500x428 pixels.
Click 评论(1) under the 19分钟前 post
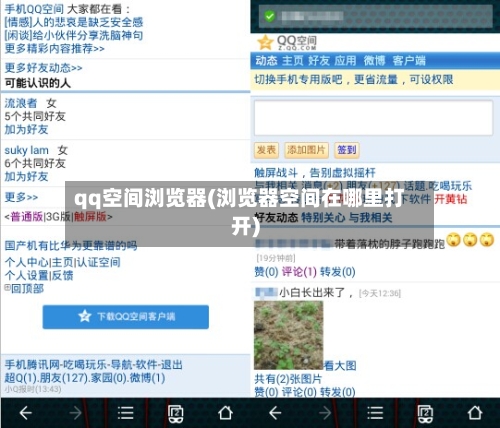(299, 272)
